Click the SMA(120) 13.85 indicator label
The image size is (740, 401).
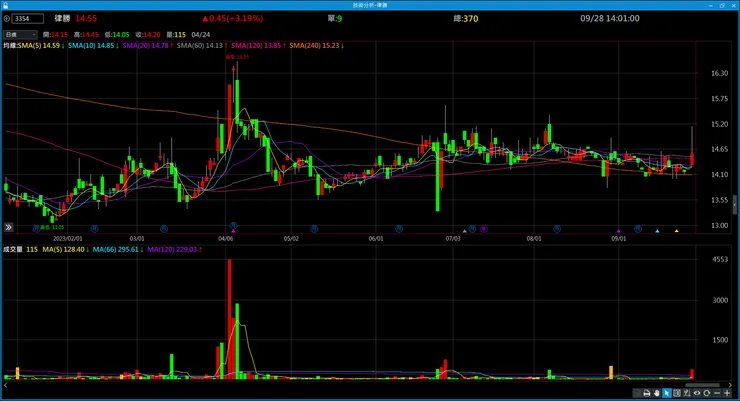pos(258,46)
